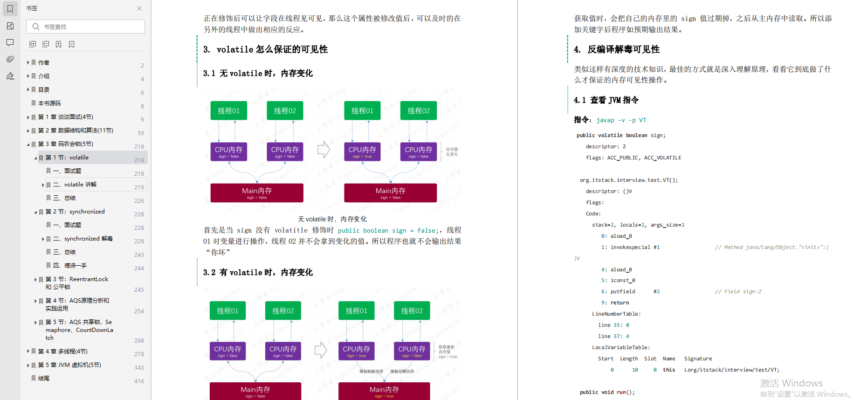
Task: Click bookmark icon of 三、总结 page 243
Action: pos(48,252)
